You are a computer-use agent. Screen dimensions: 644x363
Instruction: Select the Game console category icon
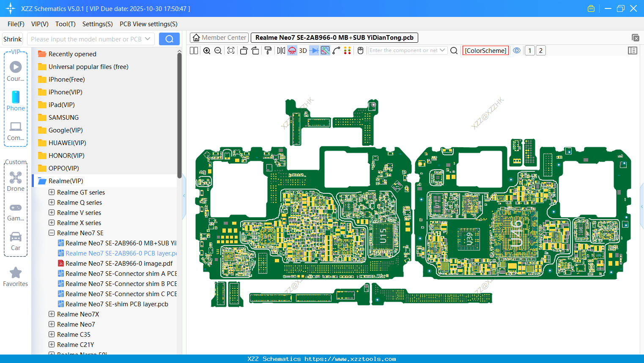click(x=16, y=212)
